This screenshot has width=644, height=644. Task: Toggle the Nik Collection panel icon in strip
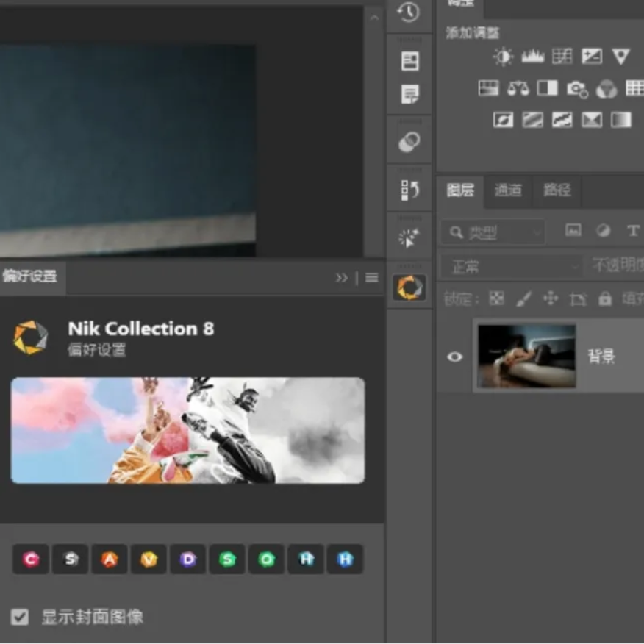[409, 287]
